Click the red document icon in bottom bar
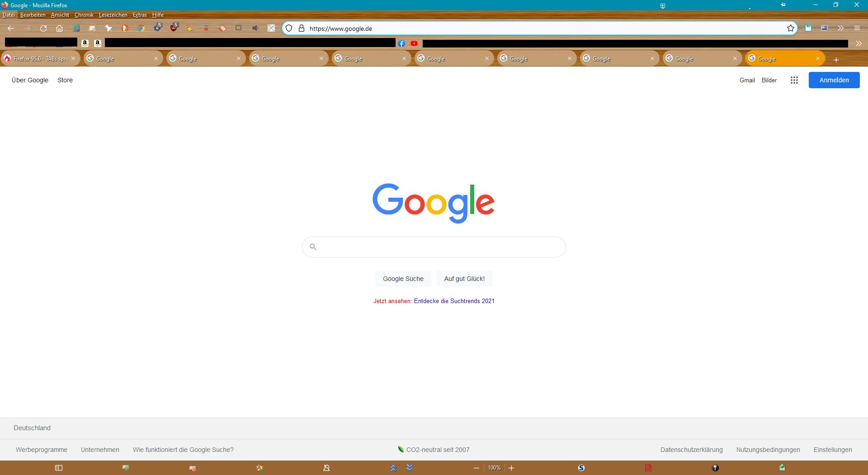The height and width of the screenshot is (475, 868). [648, 468]
